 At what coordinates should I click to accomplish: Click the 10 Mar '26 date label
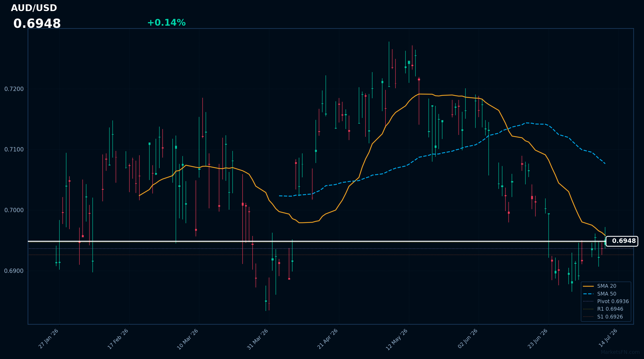[x=188, y=339]
